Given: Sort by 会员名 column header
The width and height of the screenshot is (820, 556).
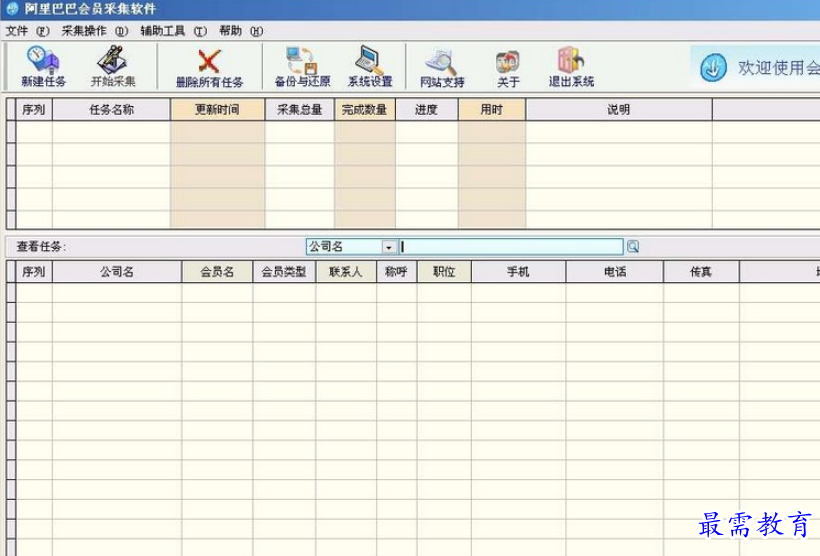Looking at the screenshot, I should click(x=218, y=272).
